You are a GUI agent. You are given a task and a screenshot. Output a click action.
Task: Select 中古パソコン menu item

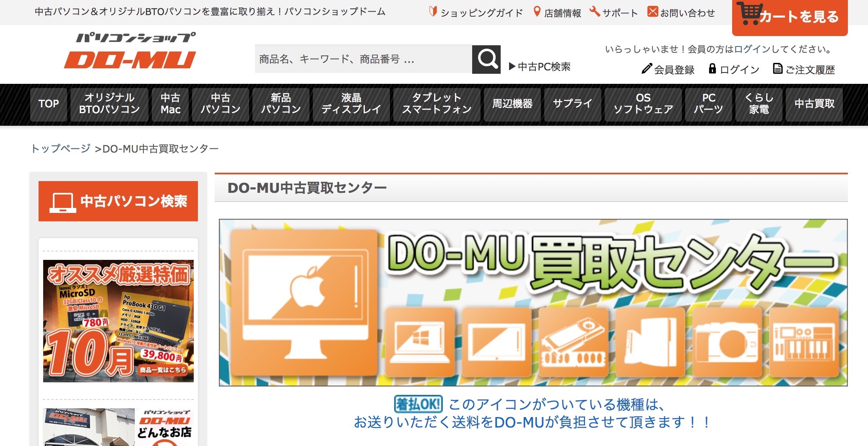click(221, 104)
